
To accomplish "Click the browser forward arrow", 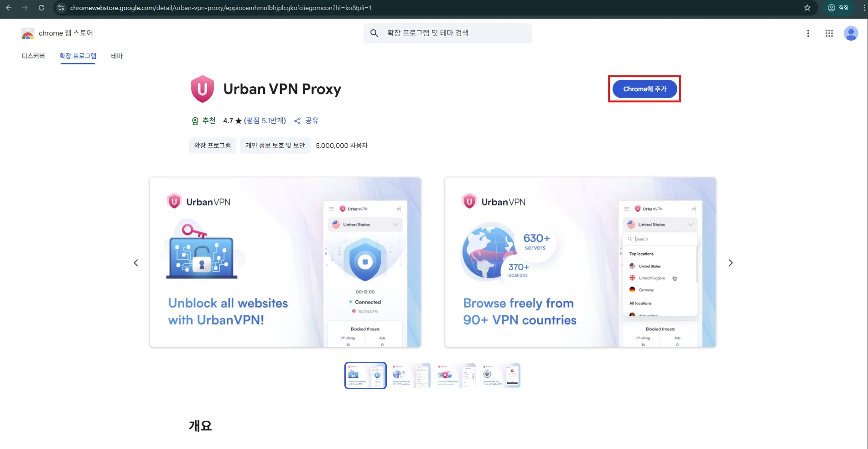I will click(25, 8).
